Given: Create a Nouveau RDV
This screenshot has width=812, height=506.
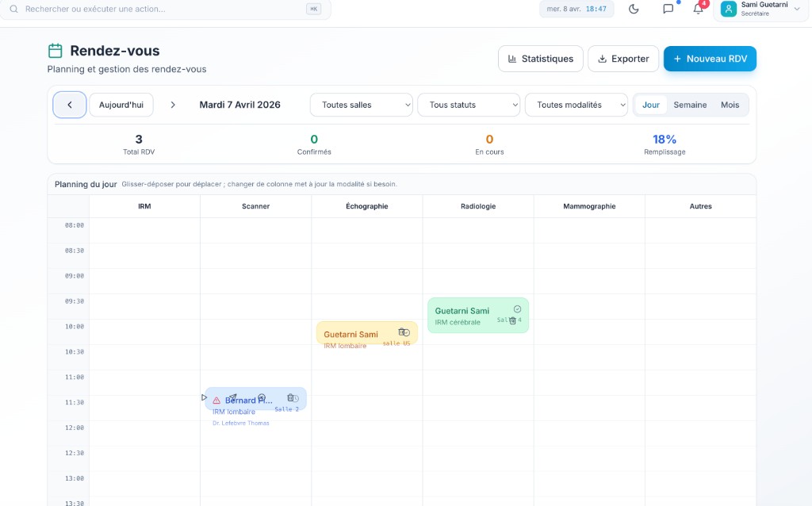Looking at the screenshot, I should [x=710, y=59].
